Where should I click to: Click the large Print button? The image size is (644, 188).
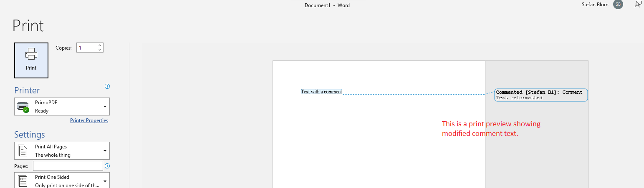click(x=31, y=60)
